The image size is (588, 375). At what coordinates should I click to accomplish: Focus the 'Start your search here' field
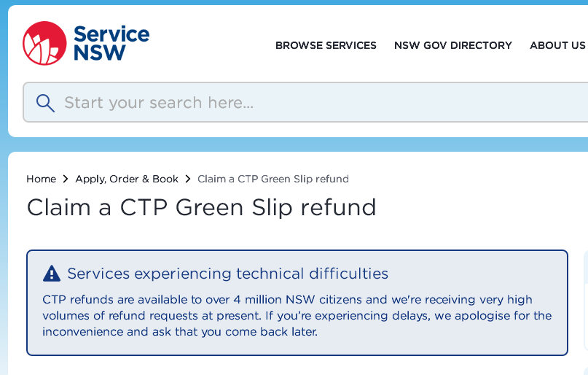(305, 102)
